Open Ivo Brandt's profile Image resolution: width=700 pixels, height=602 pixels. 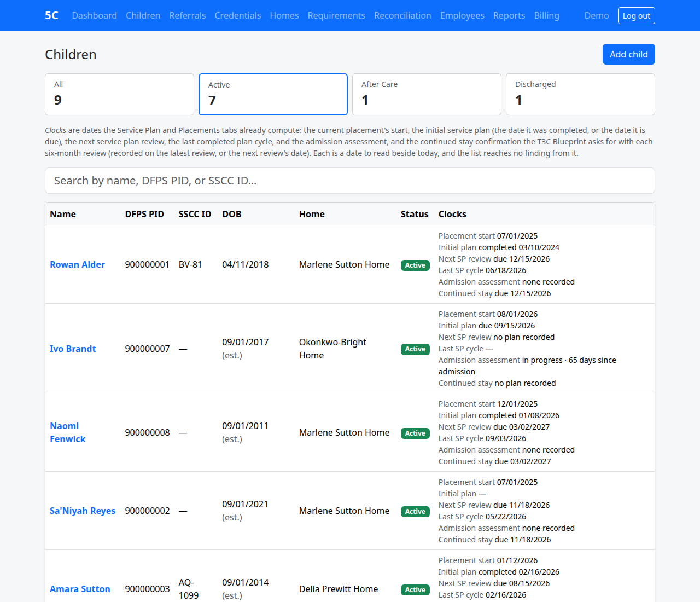pyautogui.click(x=73, y=349)
